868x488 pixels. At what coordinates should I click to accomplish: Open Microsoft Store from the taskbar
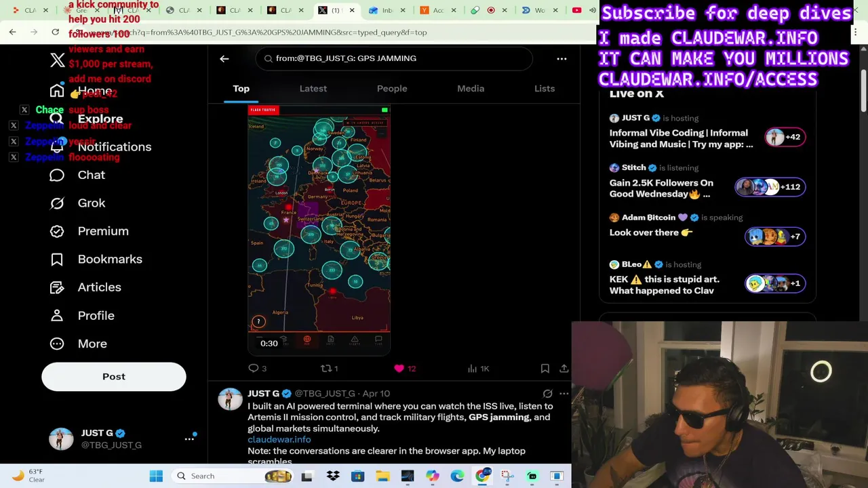[x=357, y=476]
